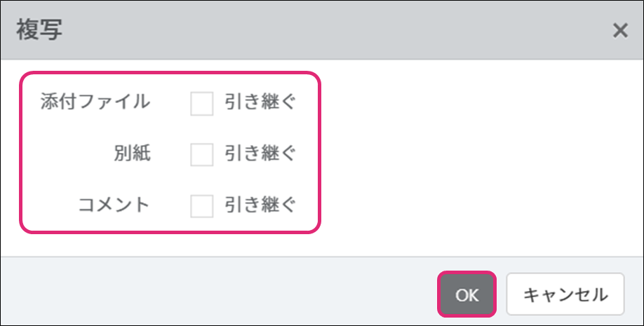Image resolution: width=644 pixels, height=326 pixels.
Task: Enable the 別紙 引き継ぐ checkbox
Action: [x=202, y=154]
